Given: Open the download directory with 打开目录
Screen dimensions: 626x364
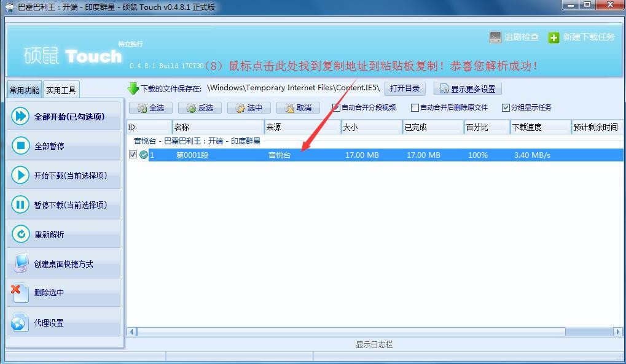Looking at the screenshot, I should point(405,88).
